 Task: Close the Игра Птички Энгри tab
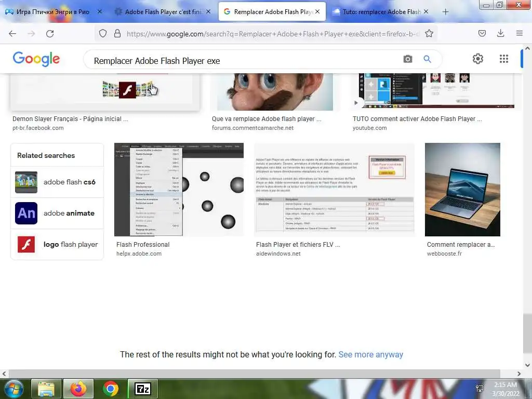point(100,11)
